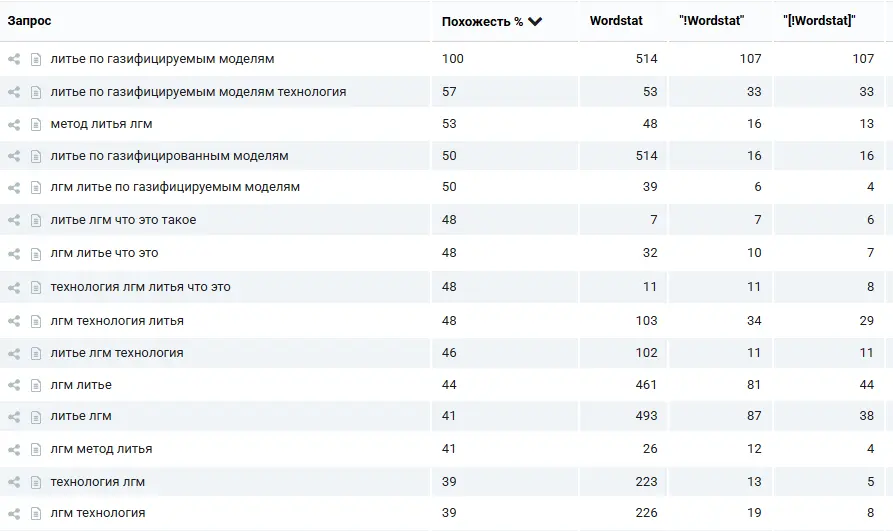Viewport: 893px width, 531px height.
Task: Click similarity value 100 in first row
Action: (453, 59)
